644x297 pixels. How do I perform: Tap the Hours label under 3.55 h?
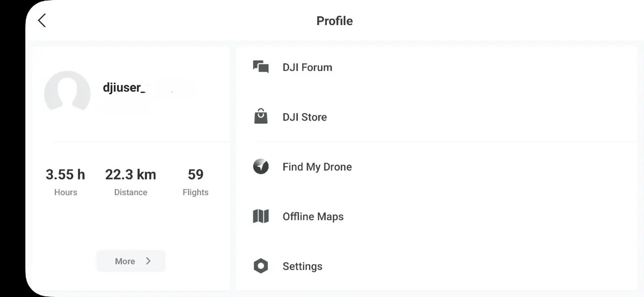(65, 192)
